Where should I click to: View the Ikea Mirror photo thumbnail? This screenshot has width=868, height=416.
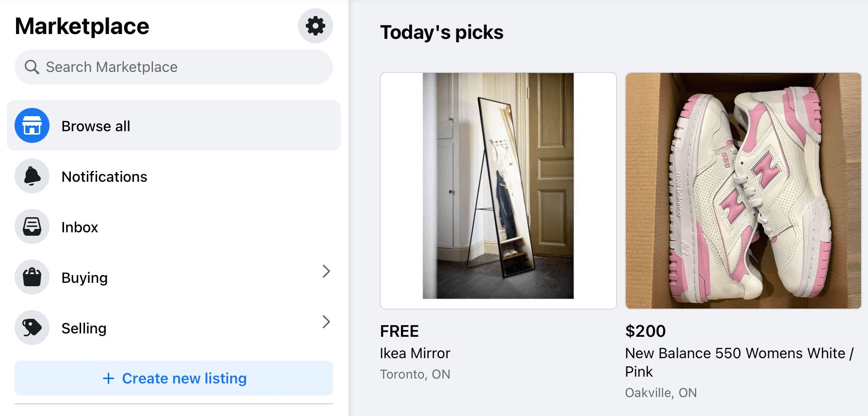(x=498, y=191)
